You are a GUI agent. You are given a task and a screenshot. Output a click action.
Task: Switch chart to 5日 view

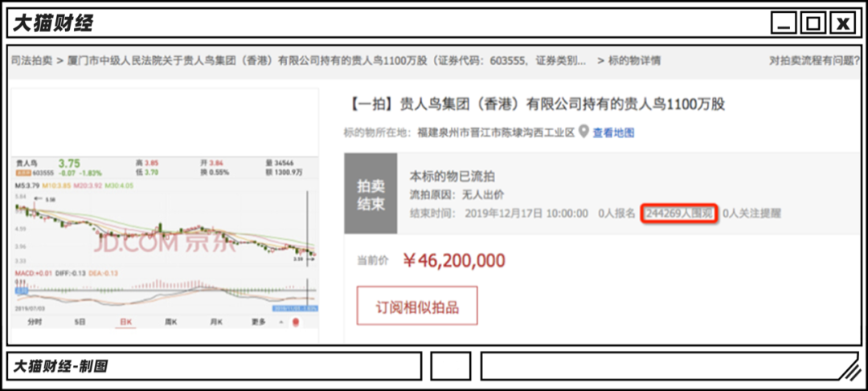click(x=80, y=322)
